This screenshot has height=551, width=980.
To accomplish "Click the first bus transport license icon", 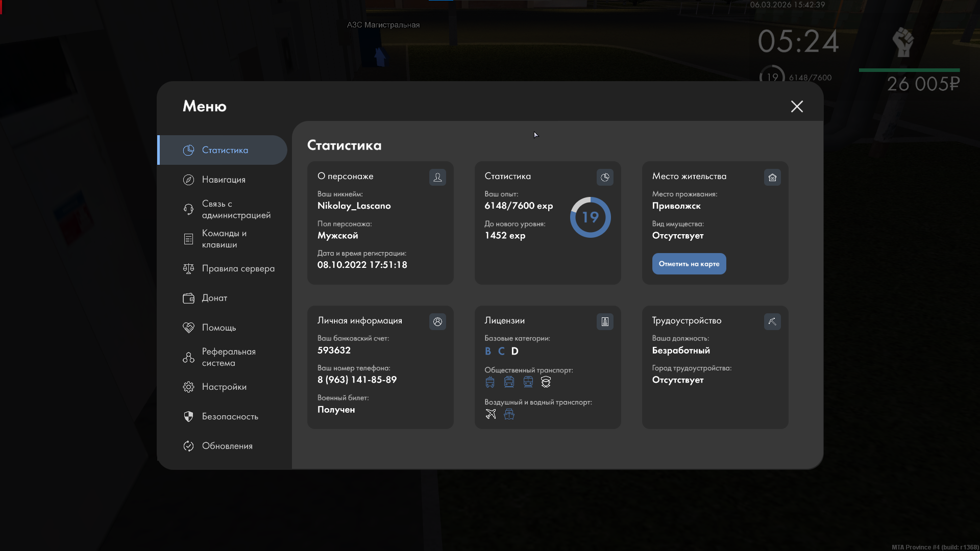I will pyautogui.click(x=490, y=382).
